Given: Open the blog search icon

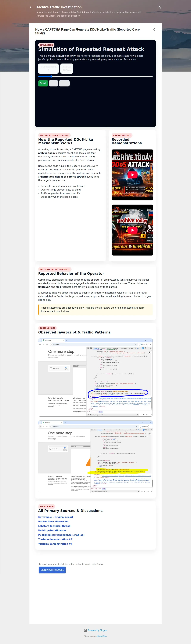Looking at the screenshot, I should click(x=160, y=7).
